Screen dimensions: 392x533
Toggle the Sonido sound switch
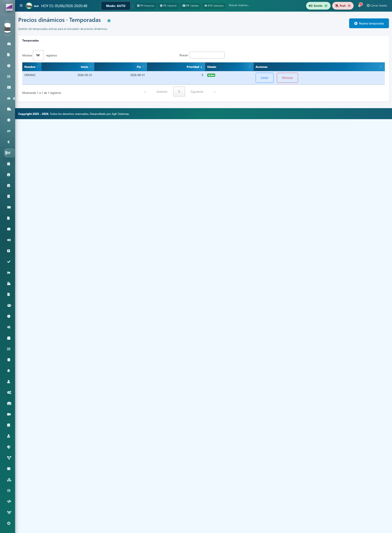[x=318, y=6]
